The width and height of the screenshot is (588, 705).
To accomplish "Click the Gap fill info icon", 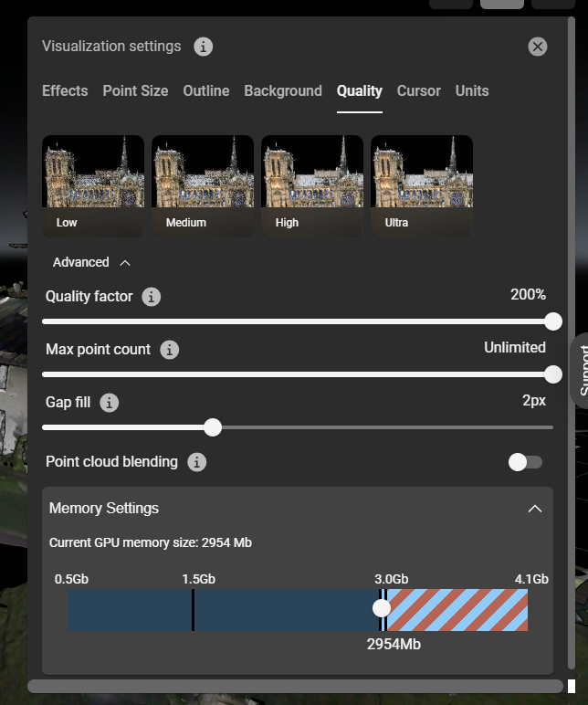I will [x=110, y=403].
